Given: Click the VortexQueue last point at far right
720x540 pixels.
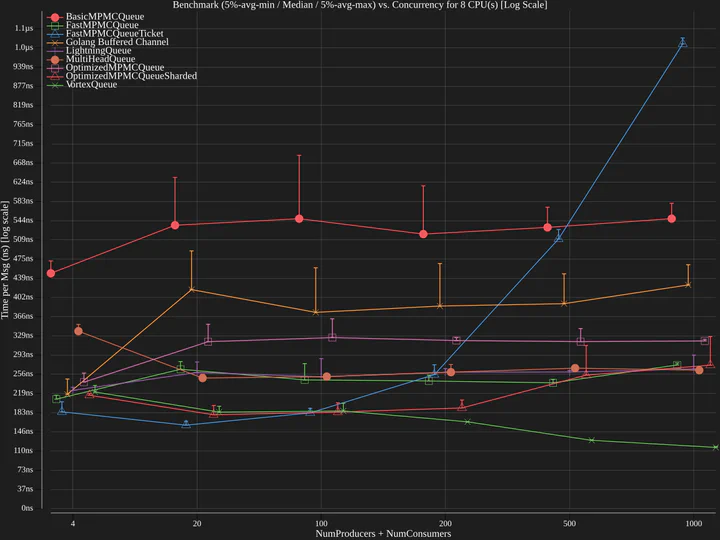Looking at the screenshot, I should [x=715, y=447].
